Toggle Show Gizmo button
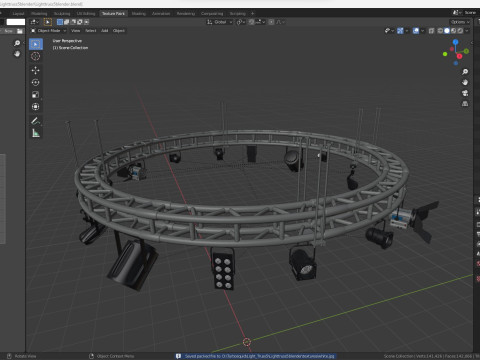 400,31
